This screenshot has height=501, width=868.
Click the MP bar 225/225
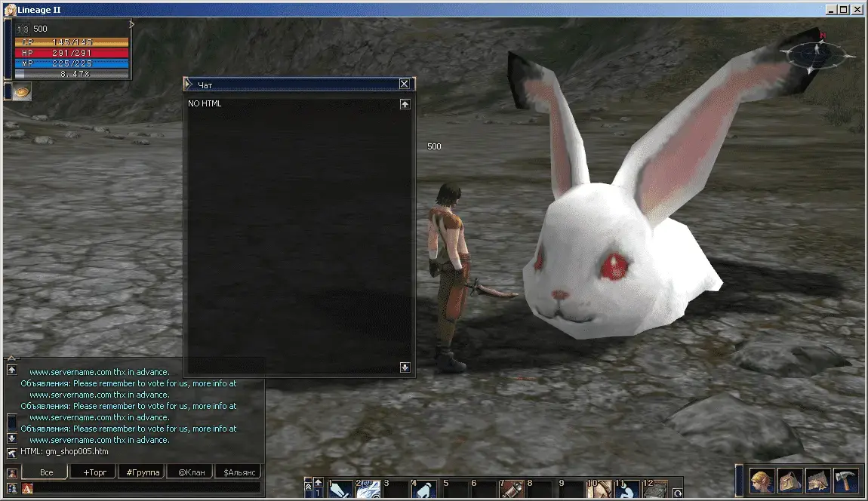click(x=72, y=63)
